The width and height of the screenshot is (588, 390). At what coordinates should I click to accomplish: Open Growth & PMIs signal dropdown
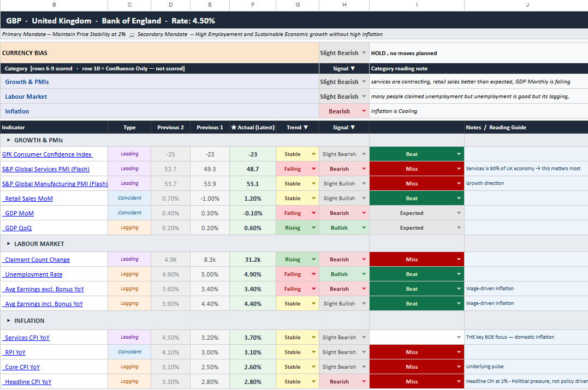(x=364, y=82)
